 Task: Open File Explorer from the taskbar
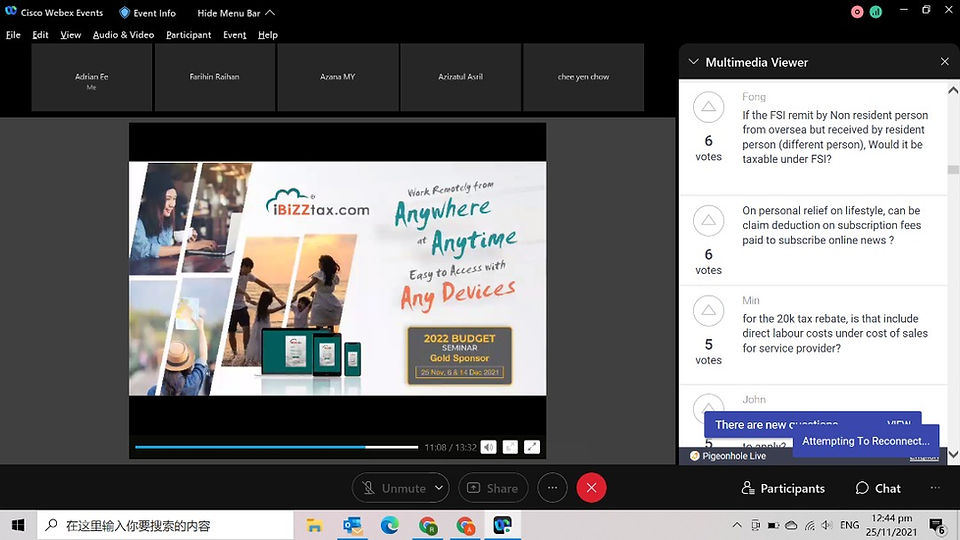[314, 525]
